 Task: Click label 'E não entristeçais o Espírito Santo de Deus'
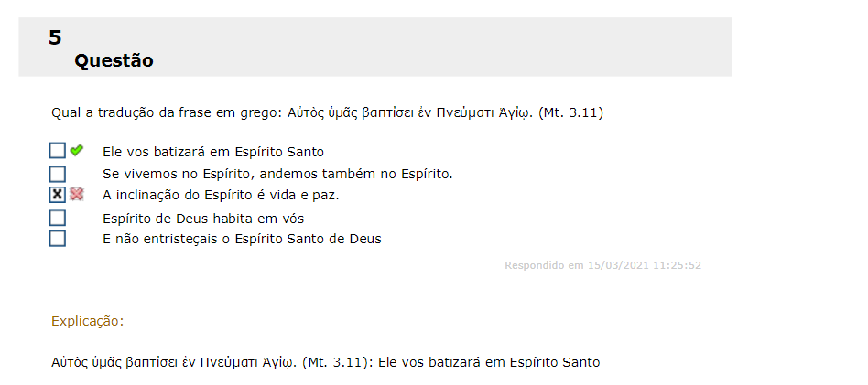click(242, 239)
